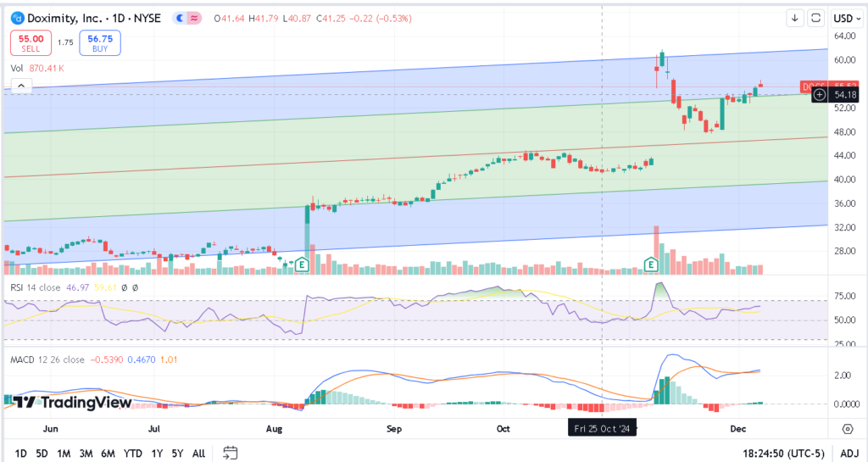This screenshot has width=868, height=462.
Task: Select the 1D range tab
Action: point(21,454)
